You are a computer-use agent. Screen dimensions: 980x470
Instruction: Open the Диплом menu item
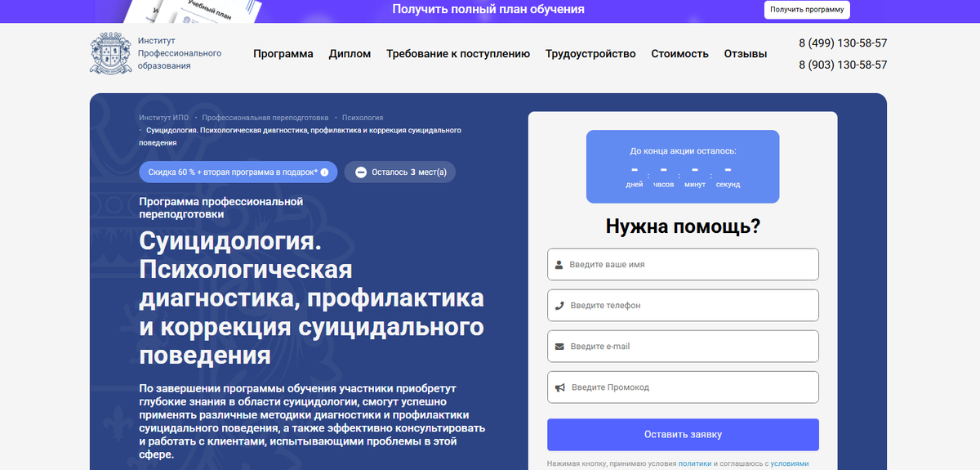350,54
